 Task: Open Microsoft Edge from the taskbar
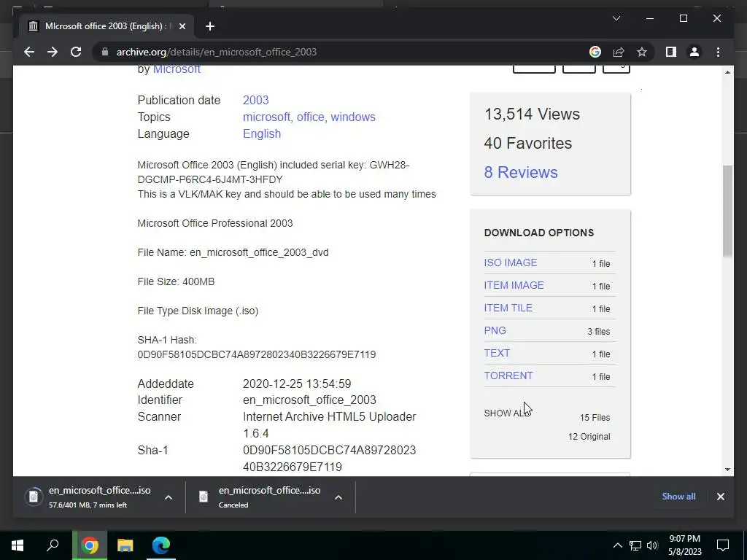coord(161,545)
